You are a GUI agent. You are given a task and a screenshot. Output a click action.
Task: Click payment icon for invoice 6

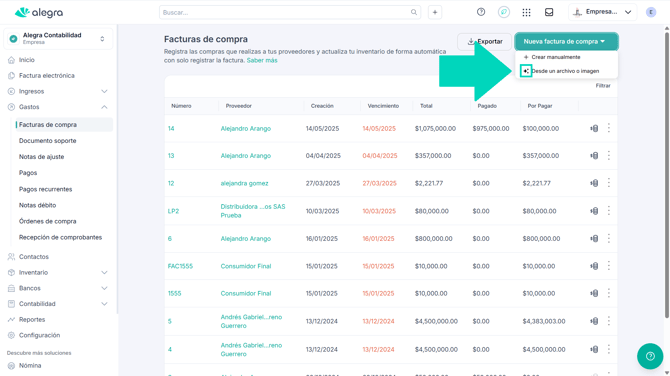tap(594, 238)
